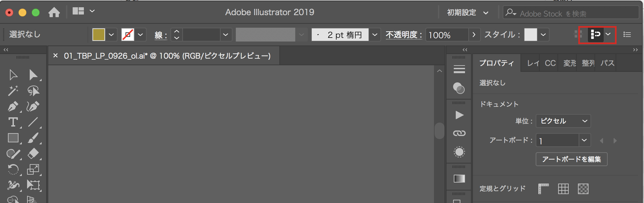Toggle the transparency grid icon

pyautogui.click(x=583, y=189)
